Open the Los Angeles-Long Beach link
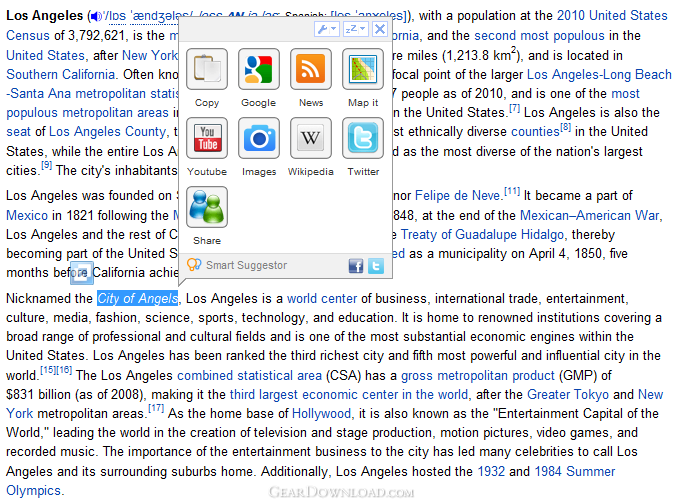Viewport: 682px width, 500px height. 599,74
